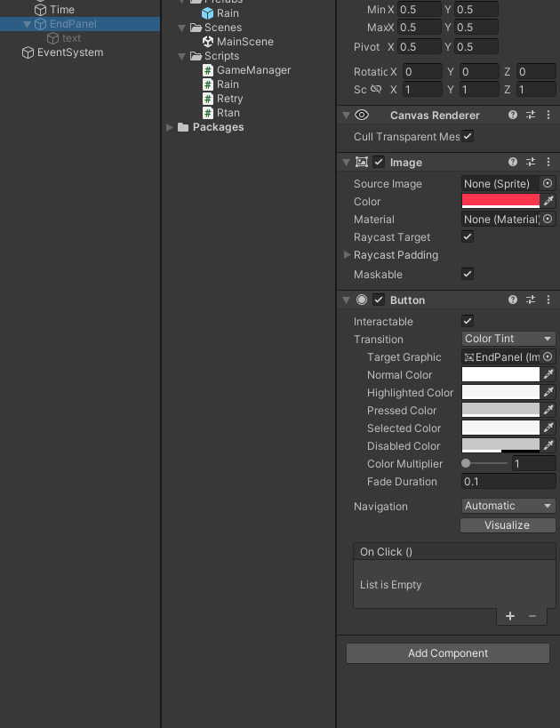Open the Image Color red swatch
The height and width of the screenshot is (728, 560).
(x=500, y=201)
